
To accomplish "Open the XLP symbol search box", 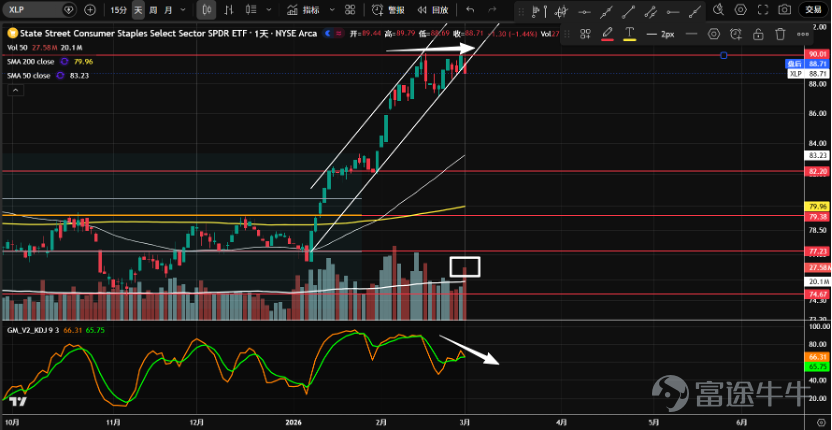I will point(39,10).
